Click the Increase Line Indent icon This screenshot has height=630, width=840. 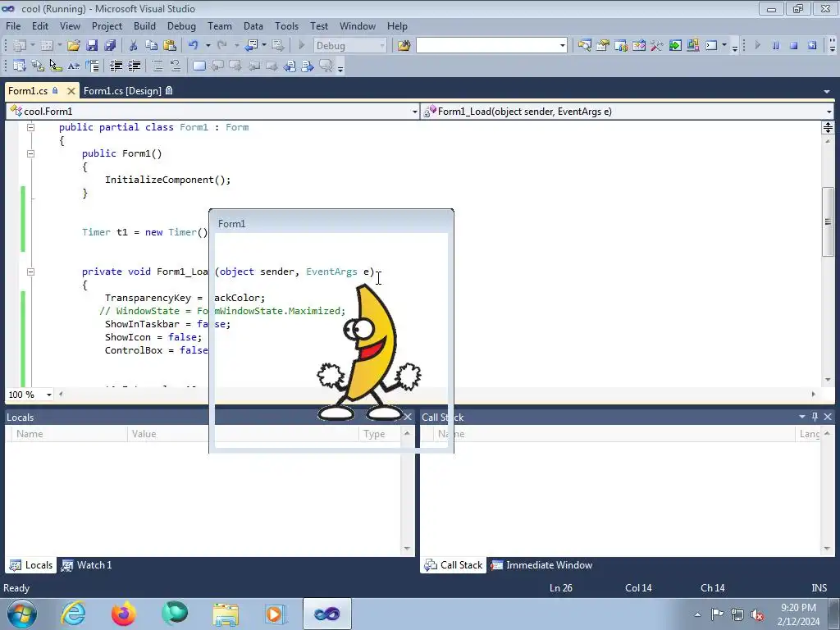134,66
